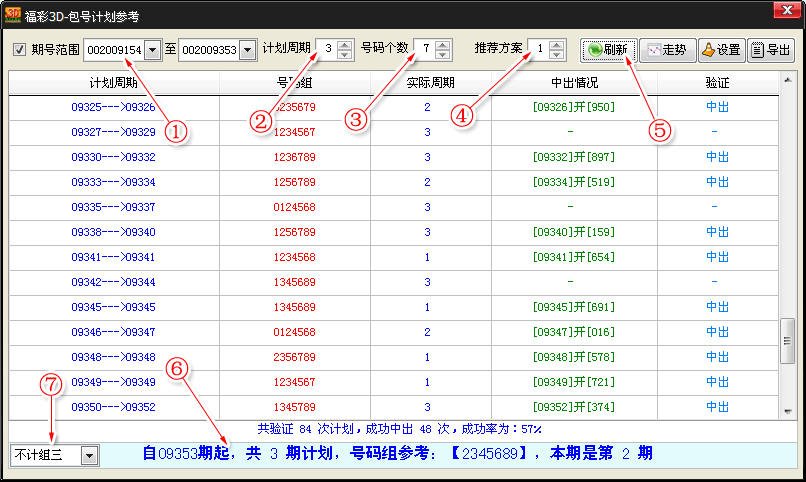This screenshot has height=482, width=806.
Task: Open the 不计组三 dropdown
Action: pos(90,456)
